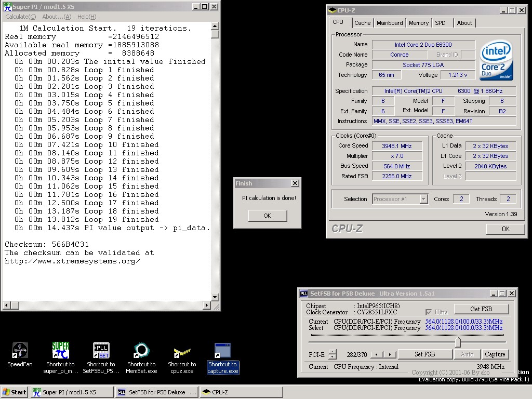Click the Instructions MMX, SSE field
Viewport: 532px width, 399px height.
coord(444,122)
